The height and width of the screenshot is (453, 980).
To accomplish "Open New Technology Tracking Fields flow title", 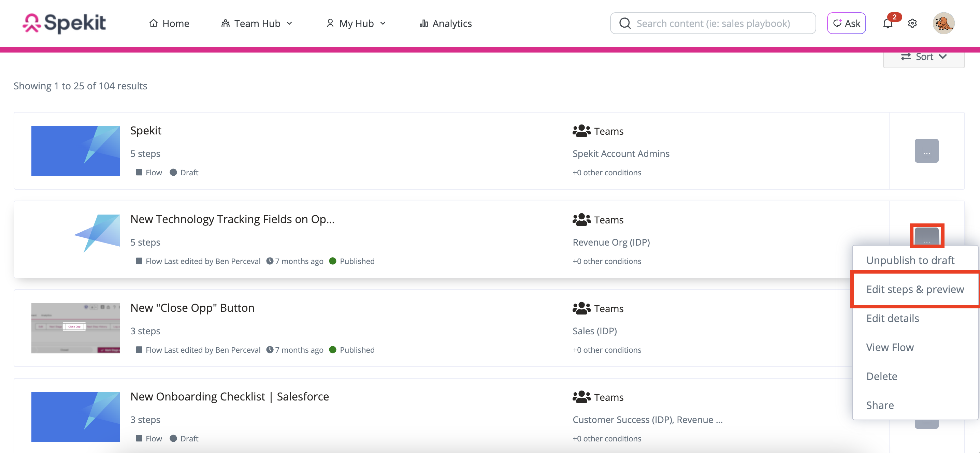I will tap(232, 219).
